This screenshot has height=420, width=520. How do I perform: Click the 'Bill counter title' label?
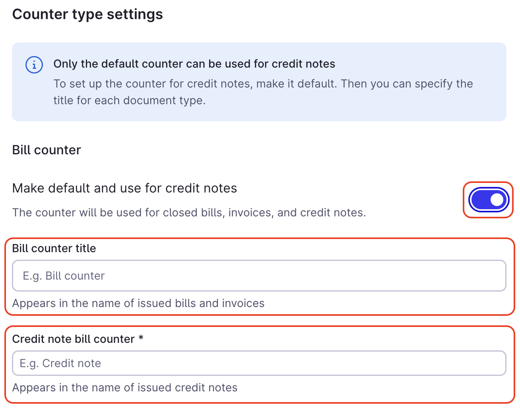(54, 248)
